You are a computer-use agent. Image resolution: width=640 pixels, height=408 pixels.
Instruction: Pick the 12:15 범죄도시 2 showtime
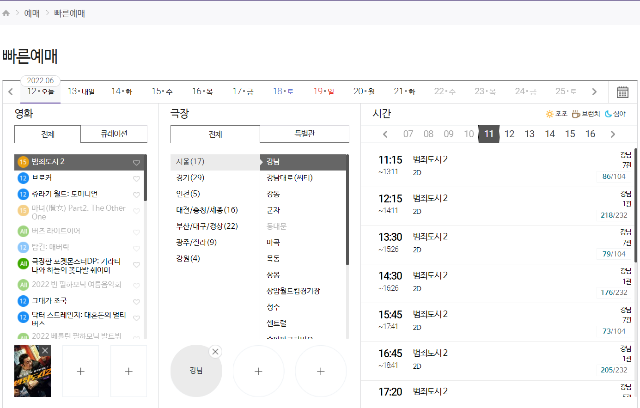(498, 206)
